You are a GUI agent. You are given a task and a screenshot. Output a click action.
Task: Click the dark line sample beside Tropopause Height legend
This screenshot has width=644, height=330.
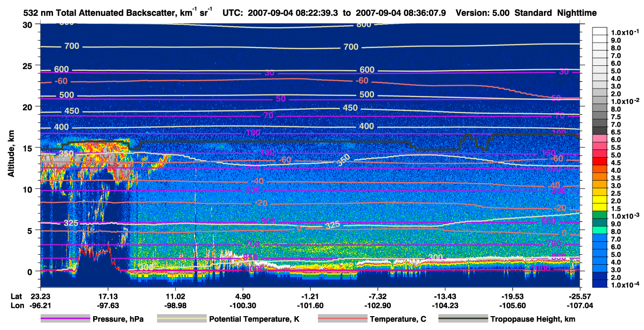pos(463,319)
